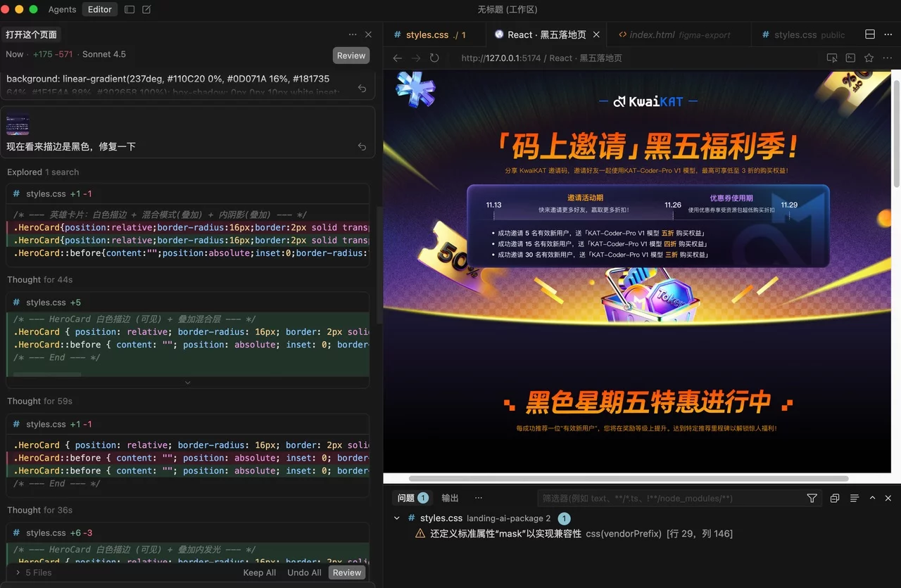Bookmark the page via the star icon
901x588 pixels.
pyautogui.click(x=868, y=58)
